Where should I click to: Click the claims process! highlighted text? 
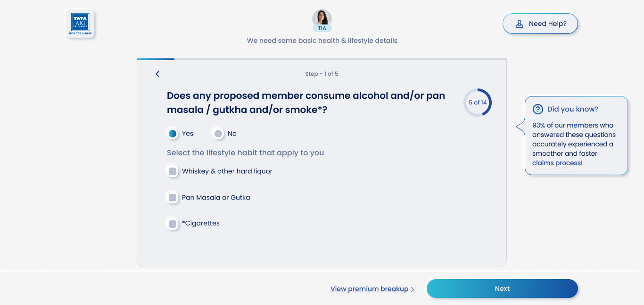point(557,163)
